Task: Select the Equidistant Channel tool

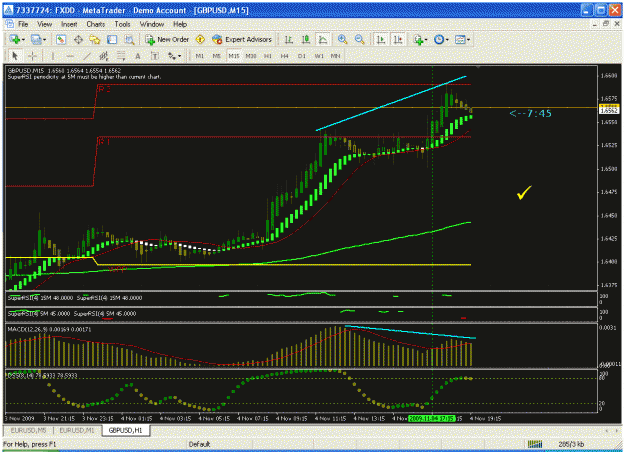Action: [x=104, y=56]
